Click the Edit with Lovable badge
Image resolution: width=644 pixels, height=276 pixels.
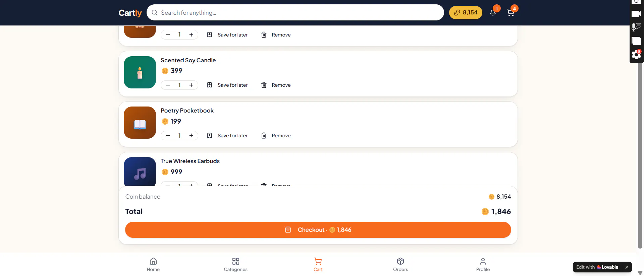597,267
